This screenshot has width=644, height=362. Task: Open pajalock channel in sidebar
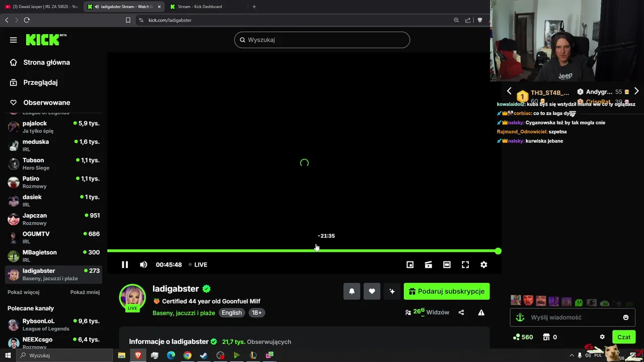(53, 127)
